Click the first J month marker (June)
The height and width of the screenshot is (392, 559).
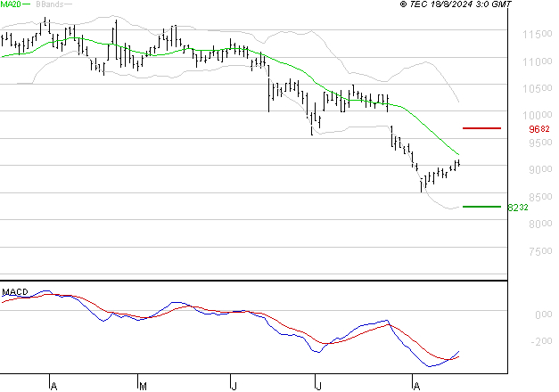234,386
